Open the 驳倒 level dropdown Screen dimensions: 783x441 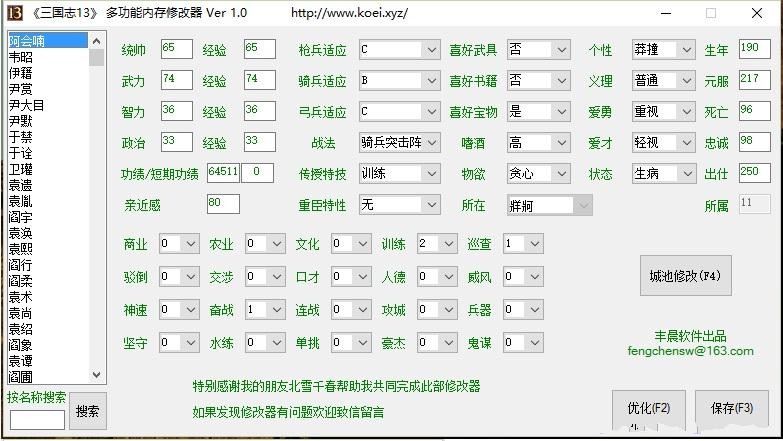(x=179, y=277)
